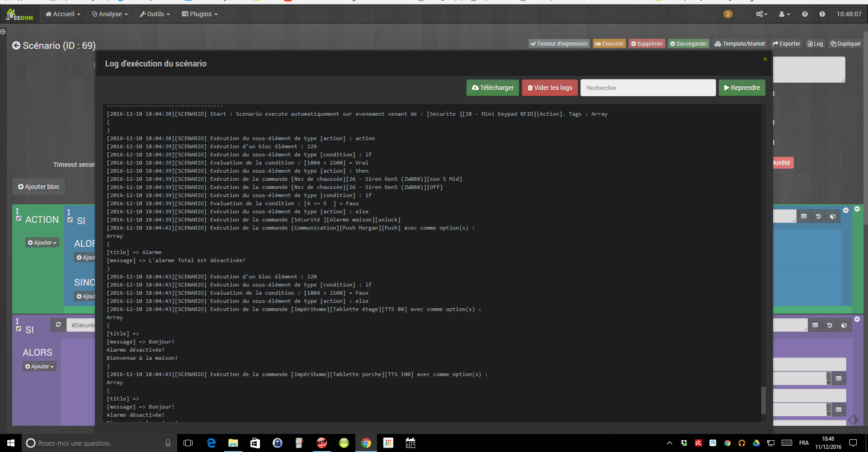868x452 pixels.
Task: Toggle the purple SI block checkbox
Action: (x=19, y=329)
